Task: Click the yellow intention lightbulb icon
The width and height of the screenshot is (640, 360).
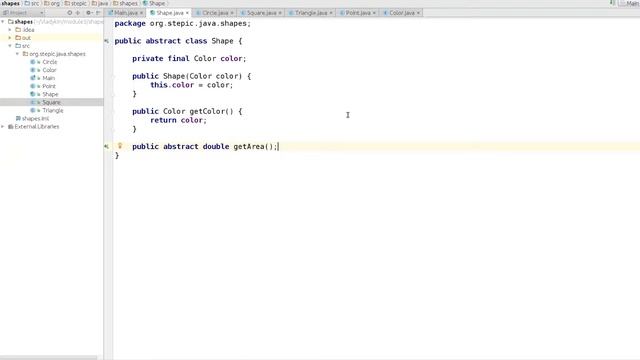Action: click(120, 146)
